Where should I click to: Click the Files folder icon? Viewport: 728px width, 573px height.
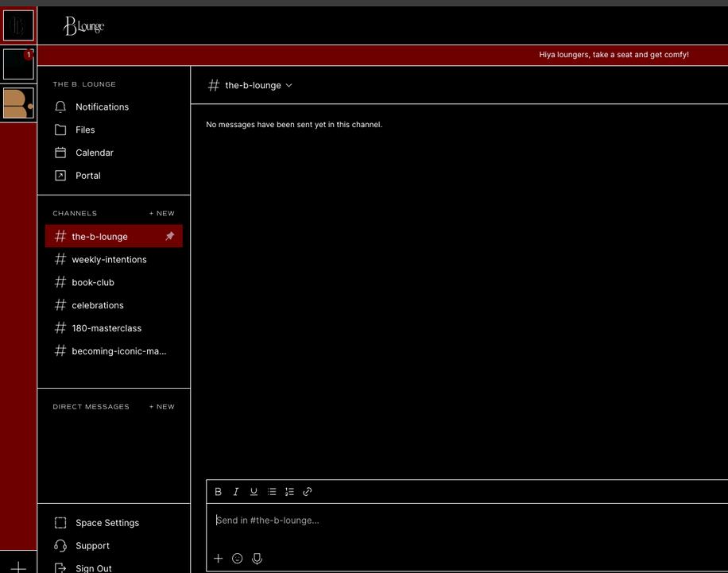click(60, 130)
